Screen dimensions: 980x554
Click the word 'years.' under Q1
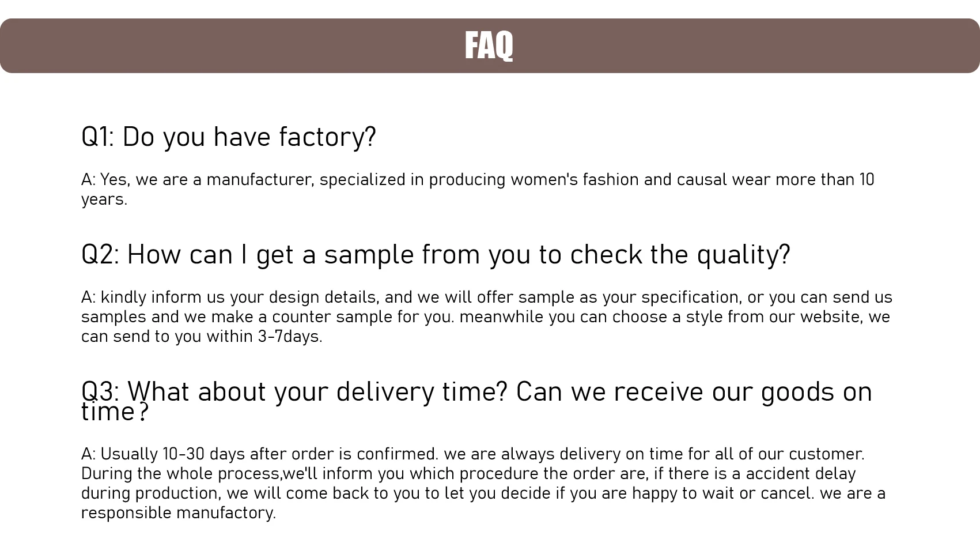[x=104, y=199]
